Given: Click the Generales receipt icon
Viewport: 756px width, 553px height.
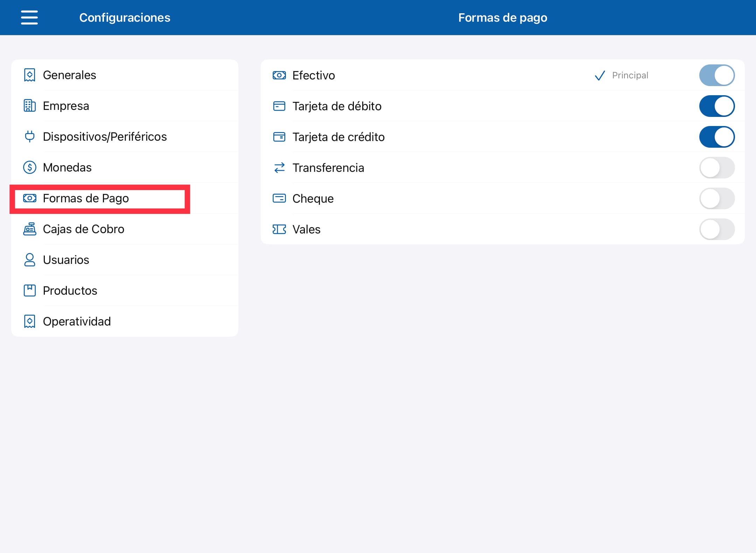Looking at the screenshot, I should tap(30, 75).
